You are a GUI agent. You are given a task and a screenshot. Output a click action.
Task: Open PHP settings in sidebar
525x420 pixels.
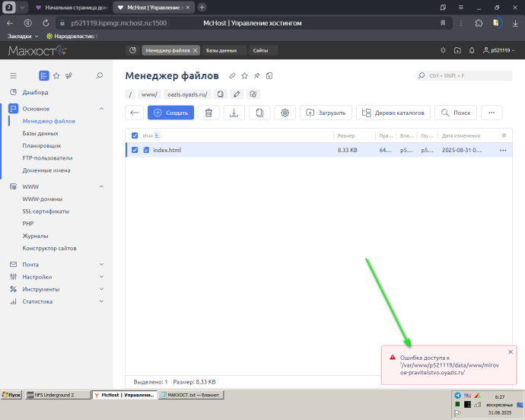pos(28,224)
